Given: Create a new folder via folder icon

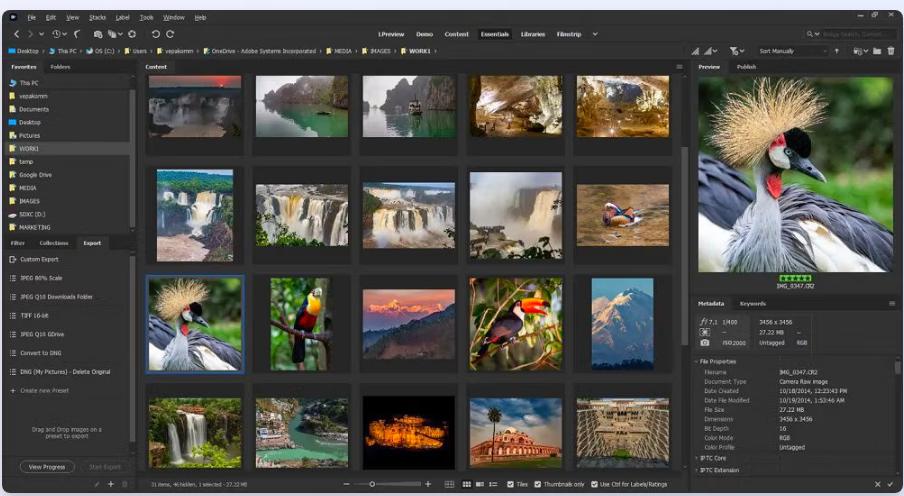Looking at the screenshot, I should click(877, 51).
